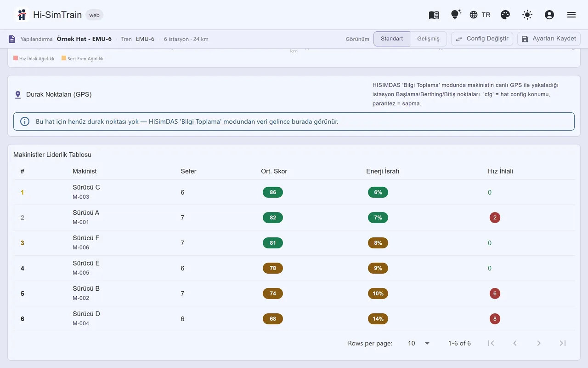Go to the next table page
The image size is (588, 368).
tap(539, 343)
